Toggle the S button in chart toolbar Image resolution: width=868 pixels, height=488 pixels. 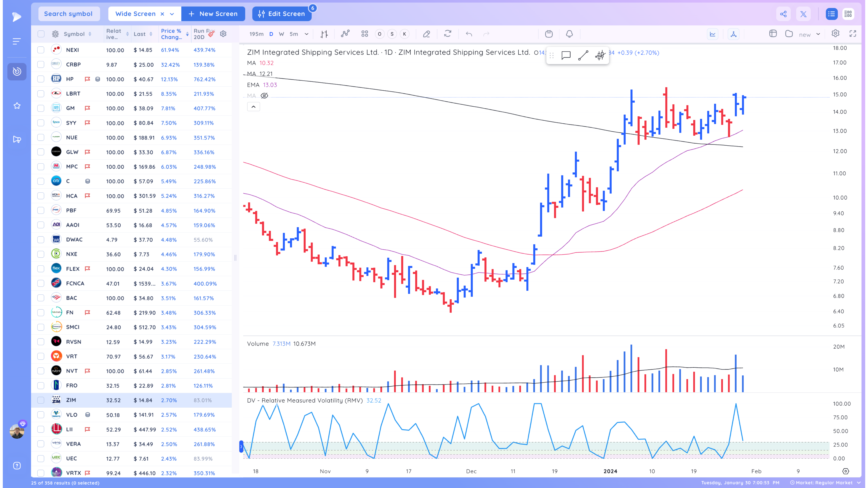[x=392, y=34]
